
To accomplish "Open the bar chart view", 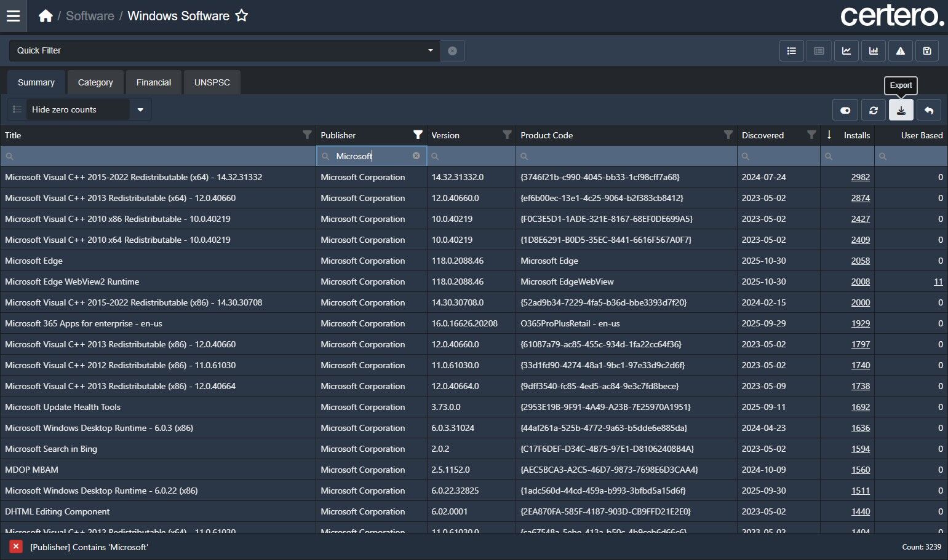I will point(873,51).
